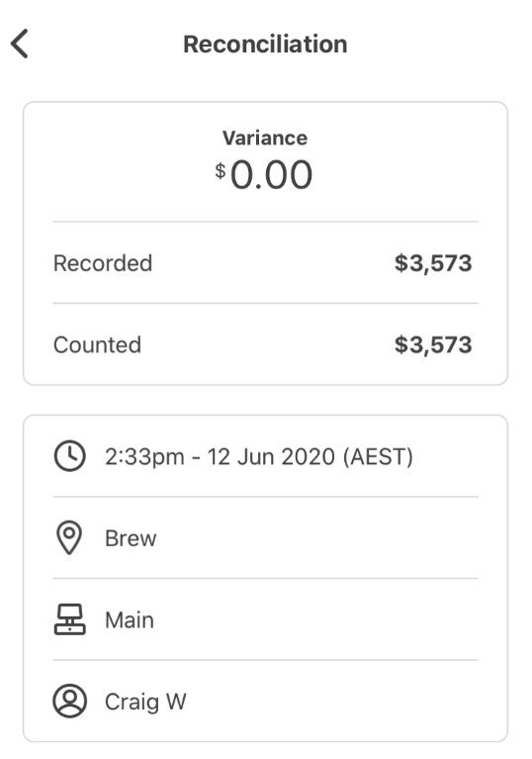The image size is (532, 759).
Task: Click the user profile icon beside Craig W
Action: click(x=69, y=701)
